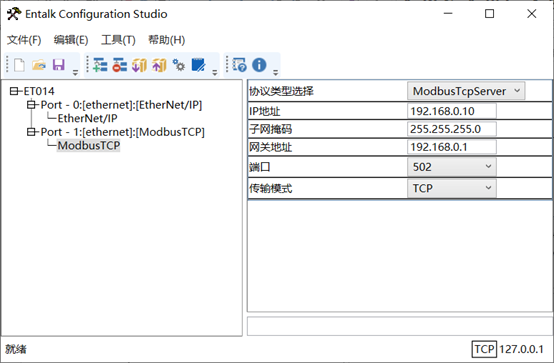This screenshot has height=363, width=554.
Task: Click the subnet mask field 255.255.255.0
Action: click(x=452, y=129)
